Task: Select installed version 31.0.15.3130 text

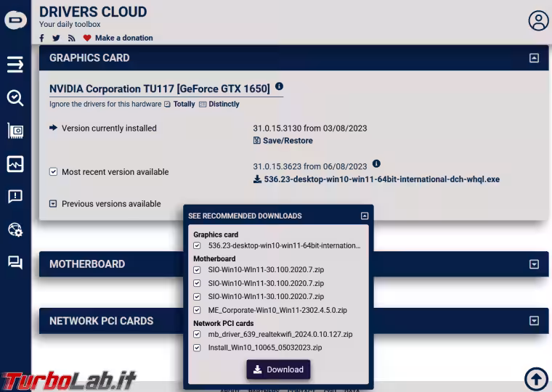Action: point(310,128)
